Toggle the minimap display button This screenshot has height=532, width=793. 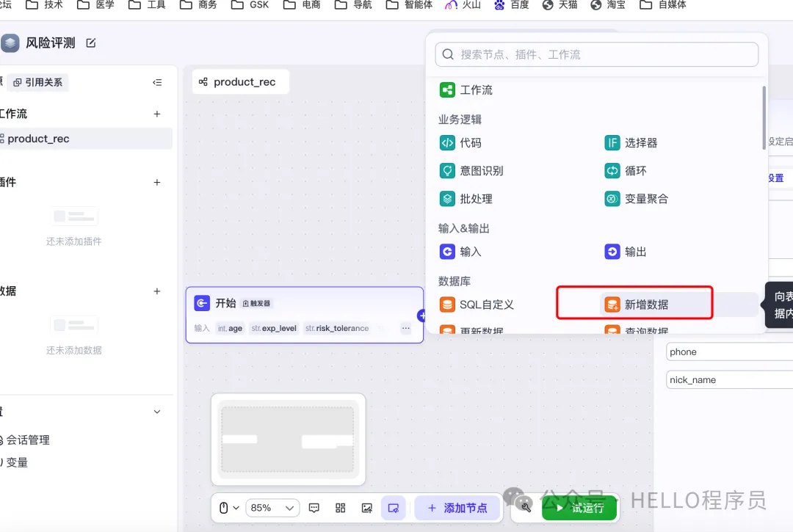(394, 508)
